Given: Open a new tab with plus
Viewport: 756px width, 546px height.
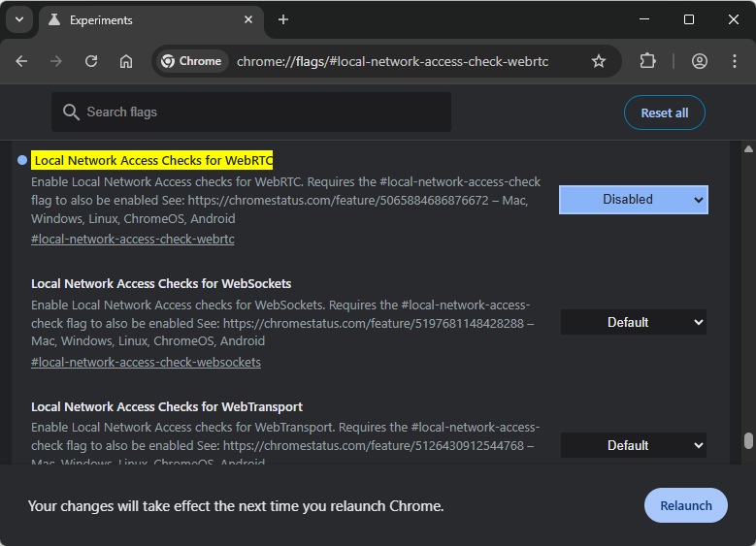Looking at the screenshot, I should click(283, 19).
